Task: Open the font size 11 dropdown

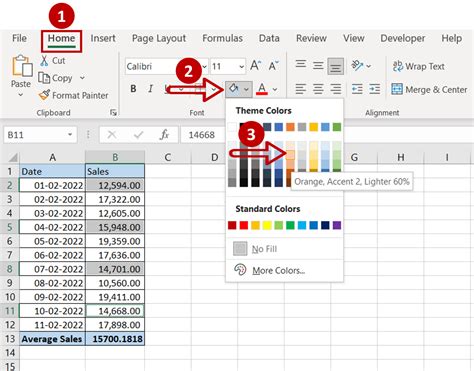Action: pos(241,67)
